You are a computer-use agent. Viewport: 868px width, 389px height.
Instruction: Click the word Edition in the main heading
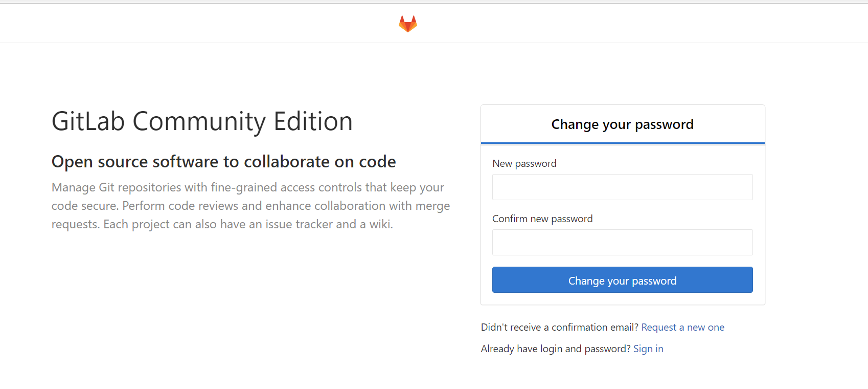pos(313,122)
